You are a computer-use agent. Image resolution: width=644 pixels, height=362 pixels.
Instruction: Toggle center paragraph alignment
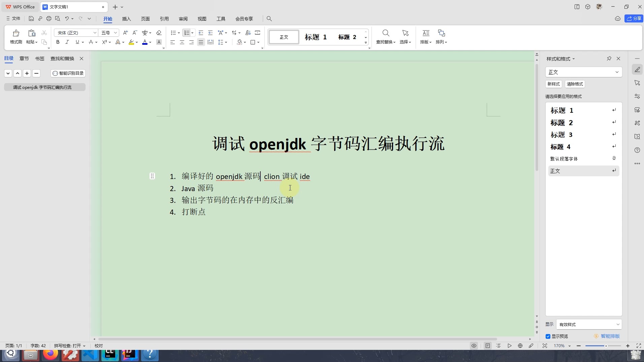(x=182, y=42)
